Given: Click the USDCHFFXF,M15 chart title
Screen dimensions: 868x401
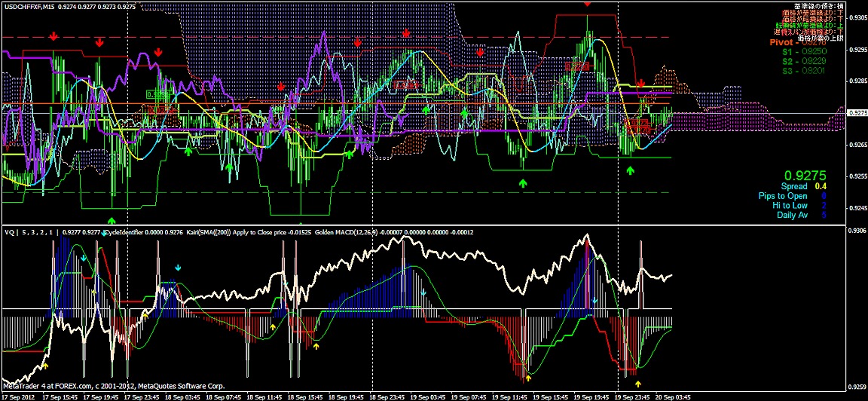Looking at the screenshot, I should (27, 6).
